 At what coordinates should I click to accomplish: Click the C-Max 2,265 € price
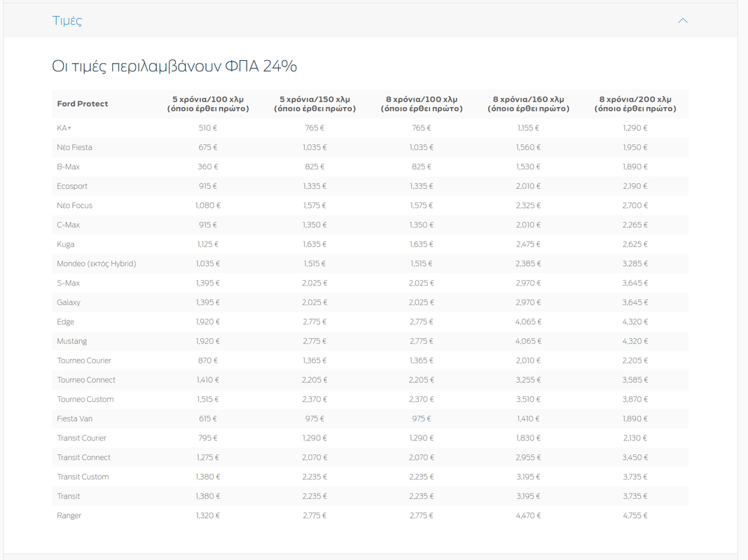coord(635,225)
